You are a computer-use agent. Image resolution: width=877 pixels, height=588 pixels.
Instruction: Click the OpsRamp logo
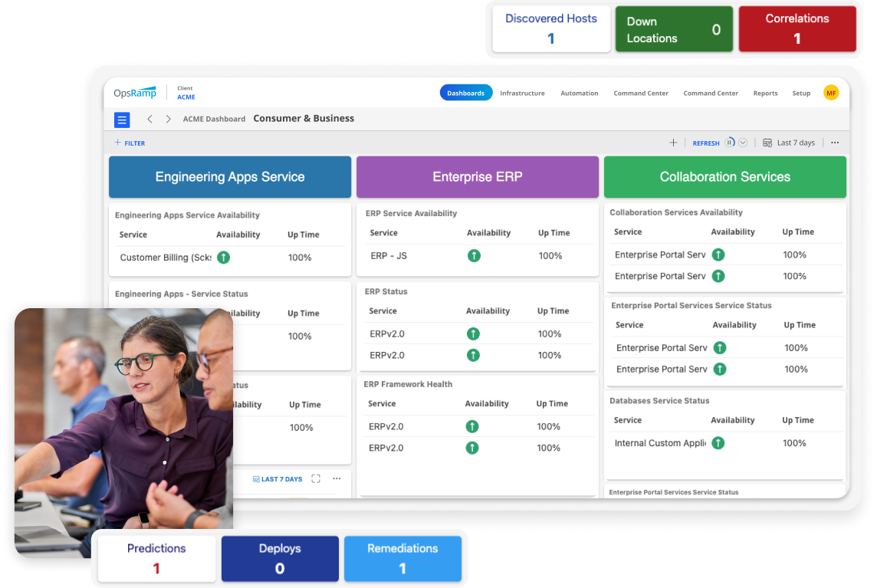pyautogui.click(x=135, y=92)
